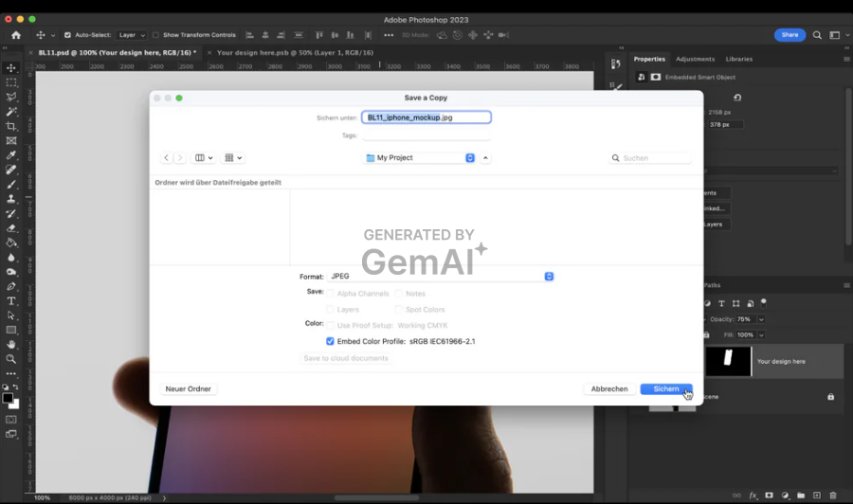Select the Crop tool

(10, 126)
